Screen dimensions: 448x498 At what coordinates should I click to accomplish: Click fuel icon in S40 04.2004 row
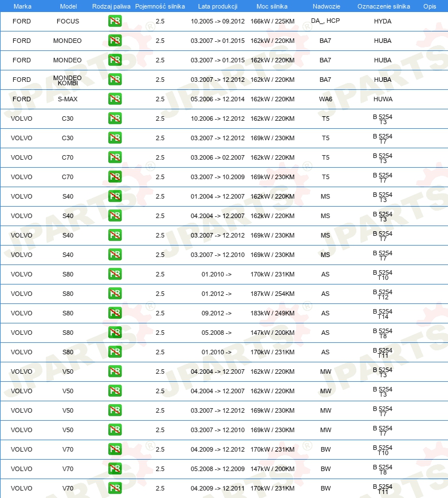(x=115, y=216)
